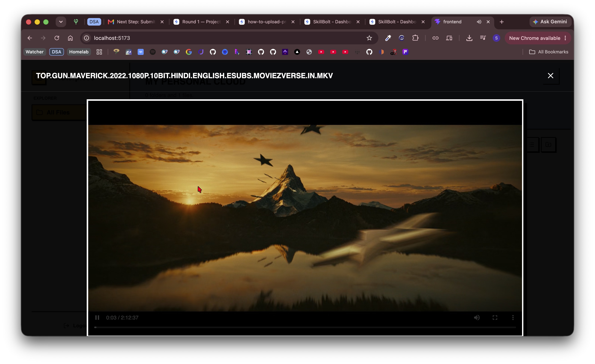Open the DSA tab group in bookmarks bar
Viewport: 595px width, 364px height.
click(56, 52)
